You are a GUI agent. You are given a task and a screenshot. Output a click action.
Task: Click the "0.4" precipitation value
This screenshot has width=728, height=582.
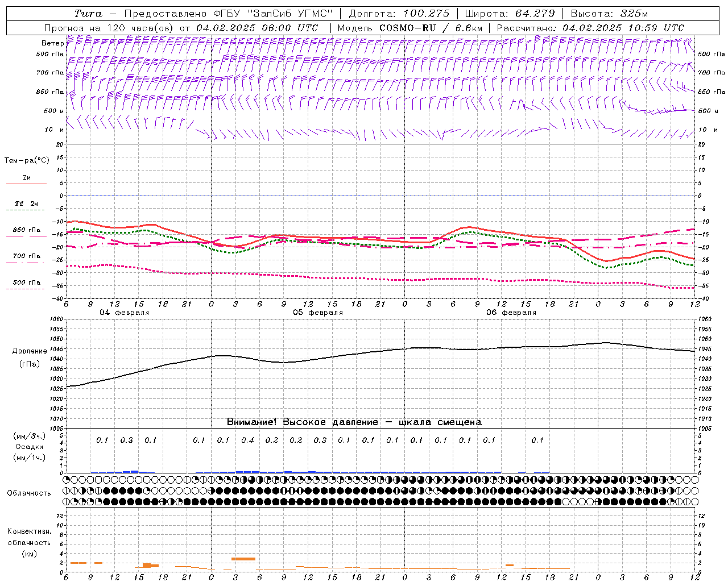[x=247, y=440]
